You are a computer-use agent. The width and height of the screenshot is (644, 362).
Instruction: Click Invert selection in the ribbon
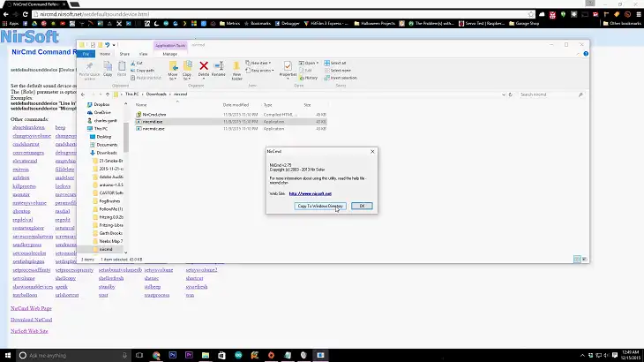341,78
